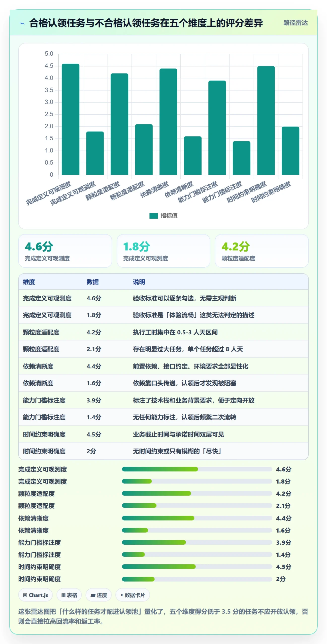Click the 数据 table column header
Viewport: 327px width, 644px height.
93,282
